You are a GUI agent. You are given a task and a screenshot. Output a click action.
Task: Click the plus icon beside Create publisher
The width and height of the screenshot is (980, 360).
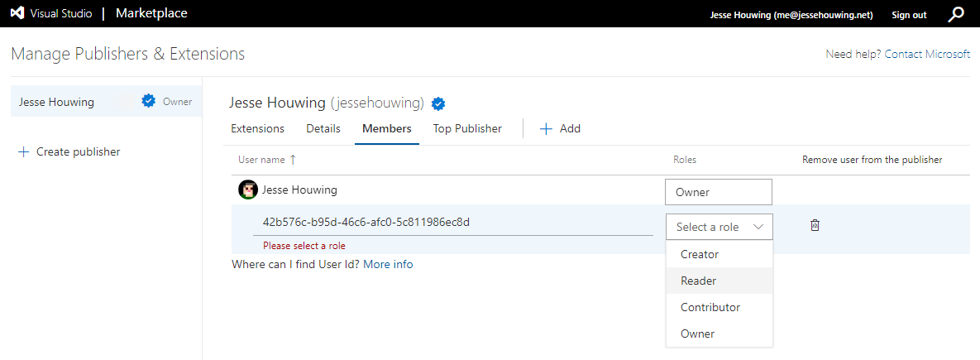pyautogui.click(x=24, y=152)
